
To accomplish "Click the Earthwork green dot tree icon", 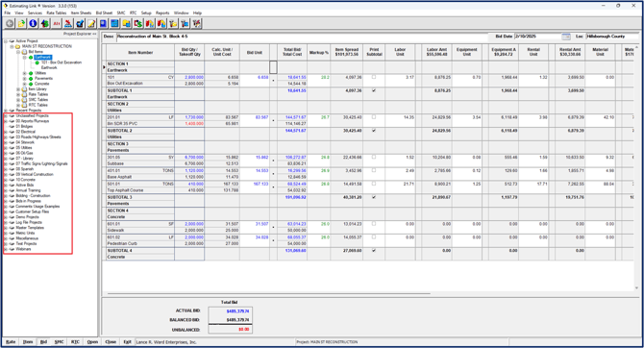I will tap(31, 58).
